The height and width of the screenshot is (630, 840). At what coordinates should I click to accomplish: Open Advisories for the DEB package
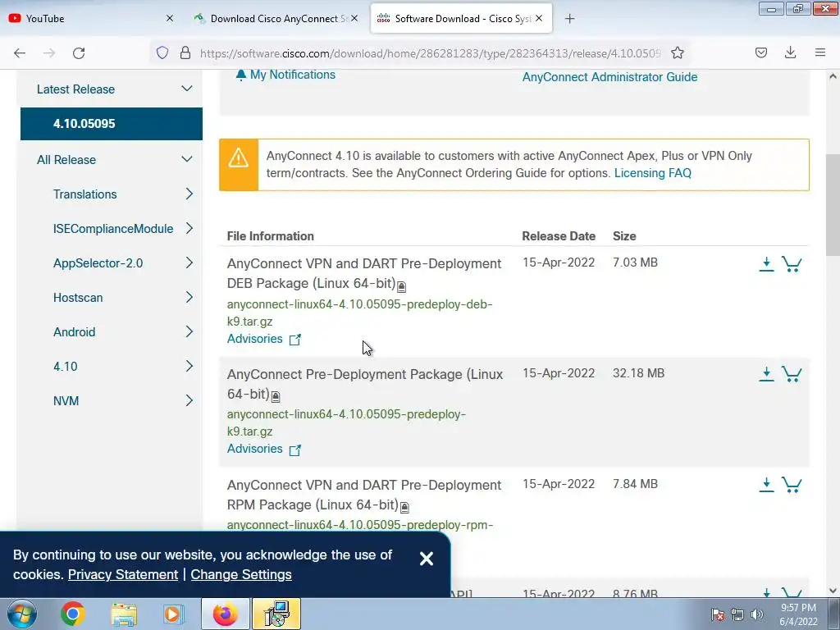coord(263,339)
